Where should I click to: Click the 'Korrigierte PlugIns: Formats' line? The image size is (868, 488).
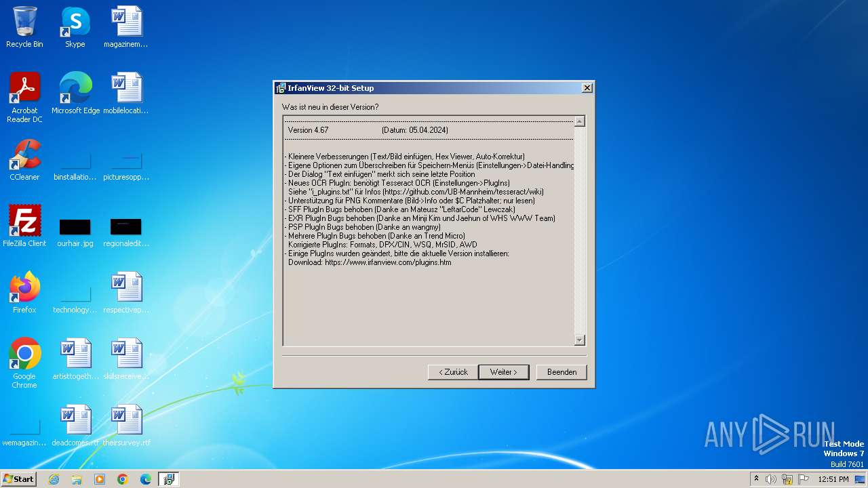tap(382, 245)
